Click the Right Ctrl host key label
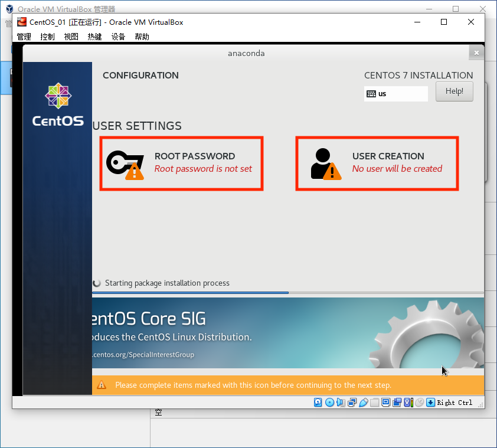497x448 pixels. (x=455, y=403)
